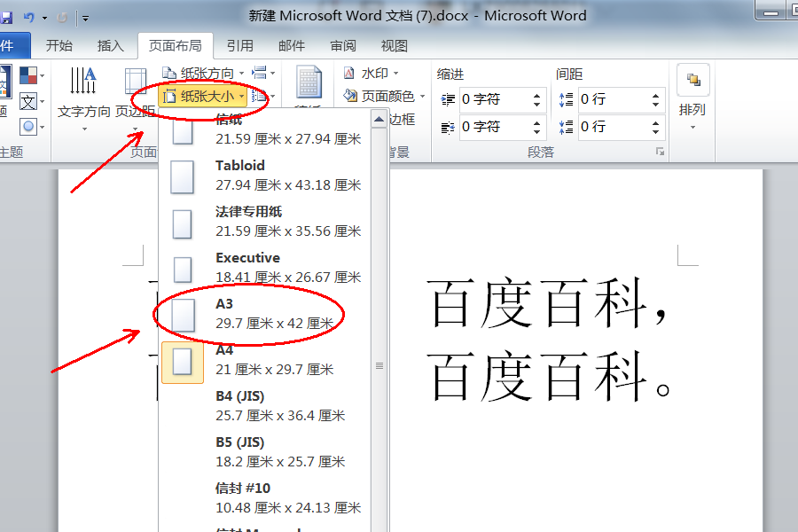The width and height of the screenshot is (798, 532).
Task: Decrease right indent with spinner down arrow
Action: pos(537,132)
